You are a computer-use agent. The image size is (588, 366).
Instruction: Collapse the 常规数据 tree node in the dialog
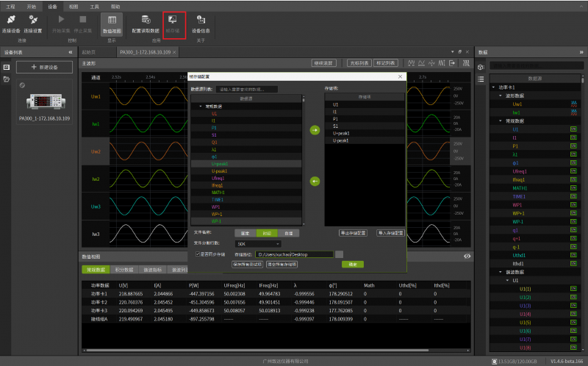(x=201, y=107)
